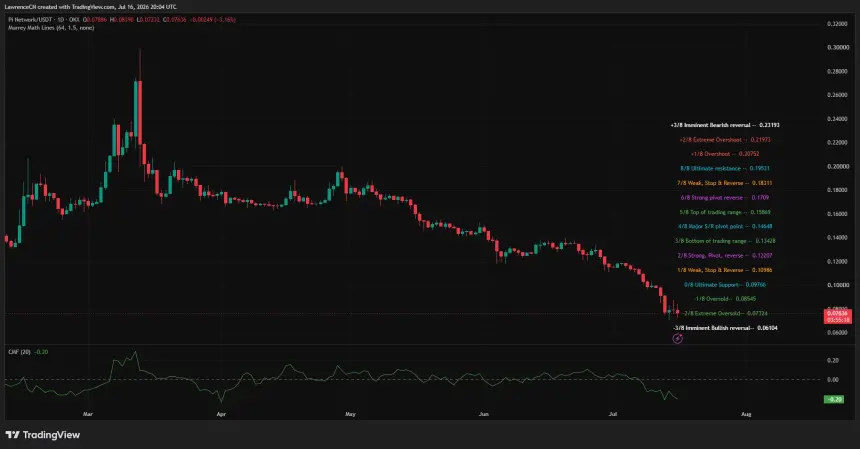
Task: Click the 0.30000 price axis label
Action: 837,48
